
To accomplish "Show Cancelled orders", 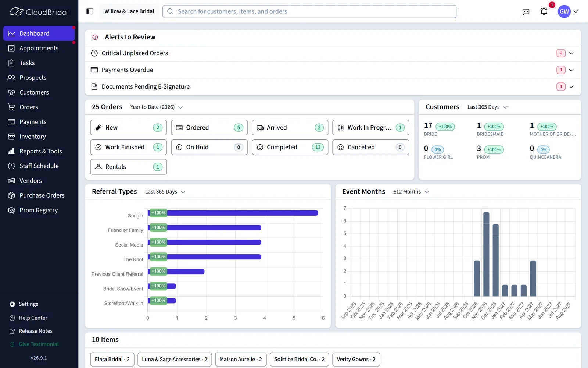I will pos(371,147).
